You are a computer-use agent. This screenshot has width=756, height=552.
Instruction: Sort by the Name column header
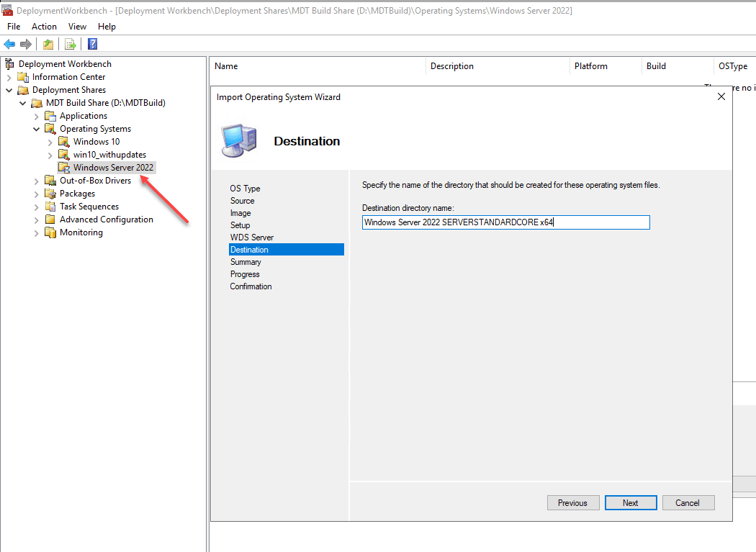click(318, 66)
